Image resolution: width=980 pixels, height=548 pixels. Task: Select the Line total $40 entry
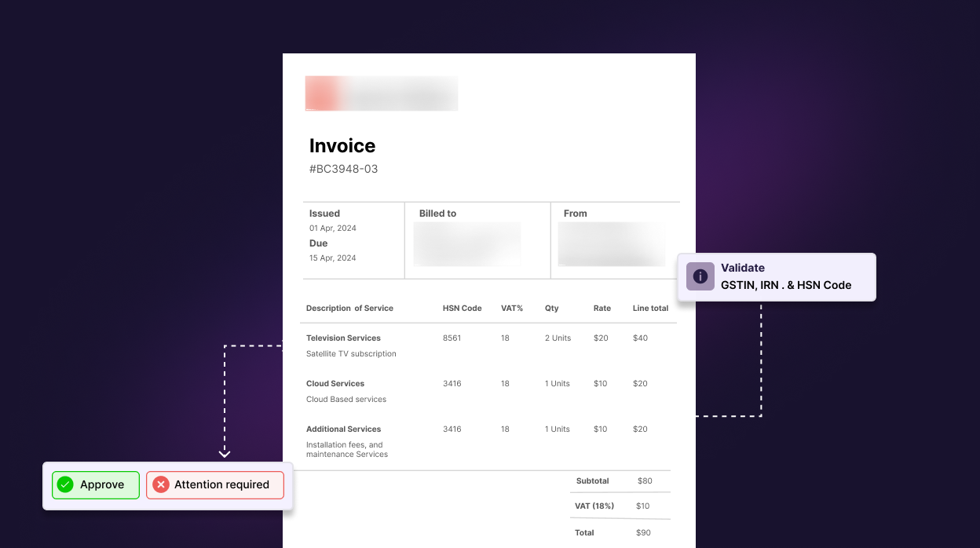click(639, 338)
